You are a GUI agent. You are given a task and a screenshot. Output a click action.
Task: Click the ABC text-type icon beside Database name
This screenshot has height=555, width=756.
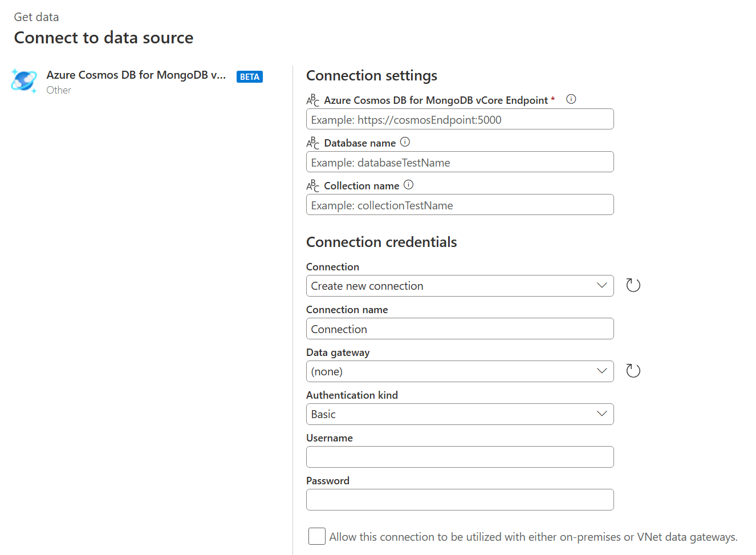coord(312,143)
